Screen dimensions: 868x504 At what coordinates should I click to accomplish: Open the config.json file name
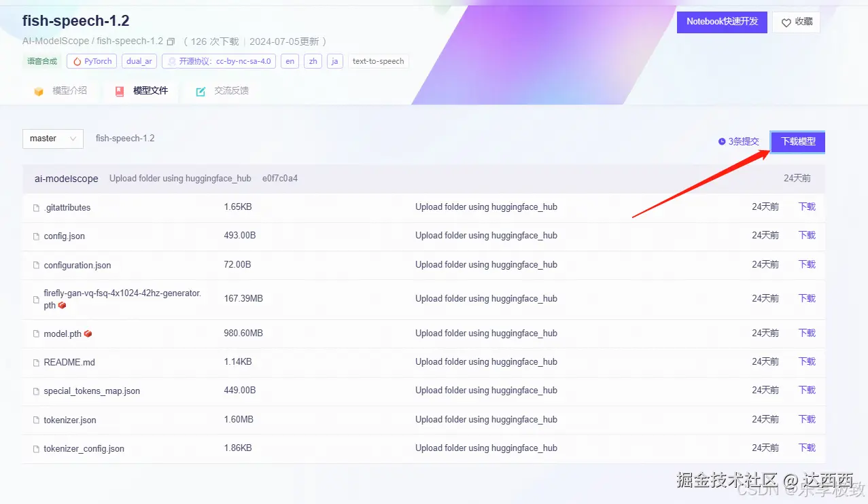click(65, 236)
